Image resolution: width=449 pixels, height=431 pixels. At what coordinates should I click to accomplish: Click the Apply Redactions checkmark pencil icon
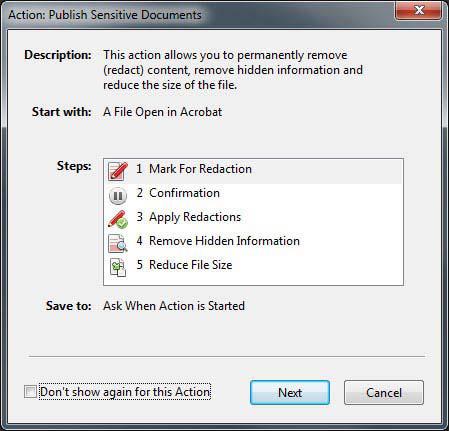click(x=118, y=219)
